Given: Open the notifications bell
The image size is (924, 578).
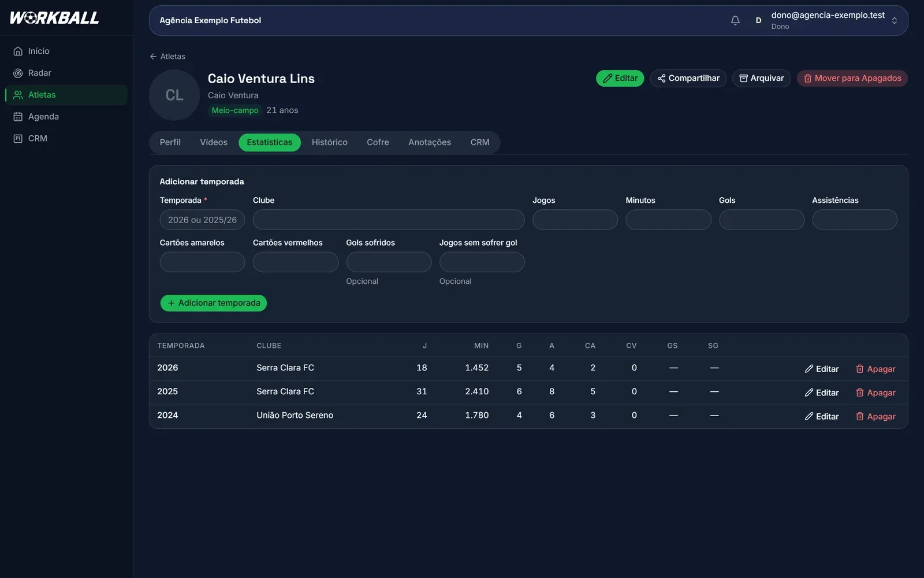Looking at the screenshot, I should pyautogui.click(x=735, y=20).
